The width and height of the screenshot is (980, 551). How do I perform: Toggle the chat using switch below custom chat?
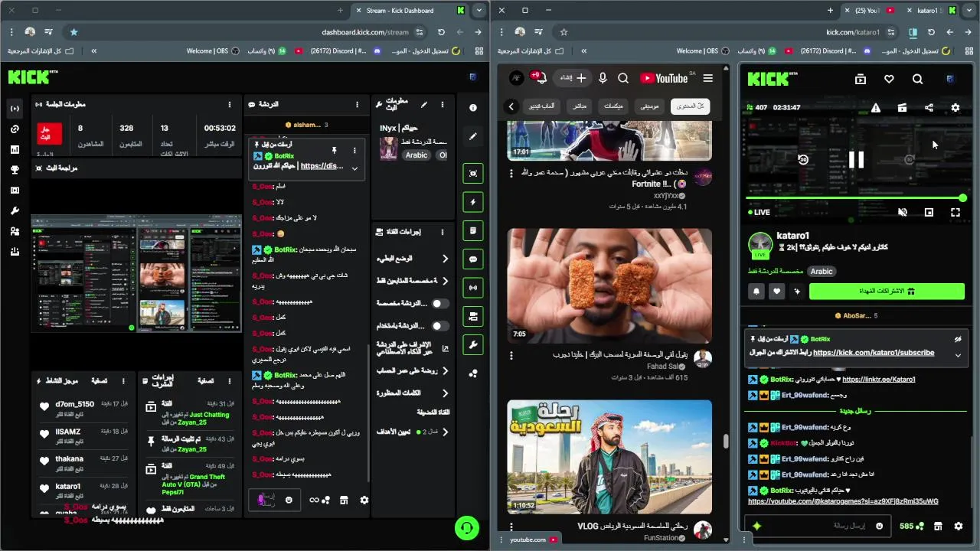(439, 326)
